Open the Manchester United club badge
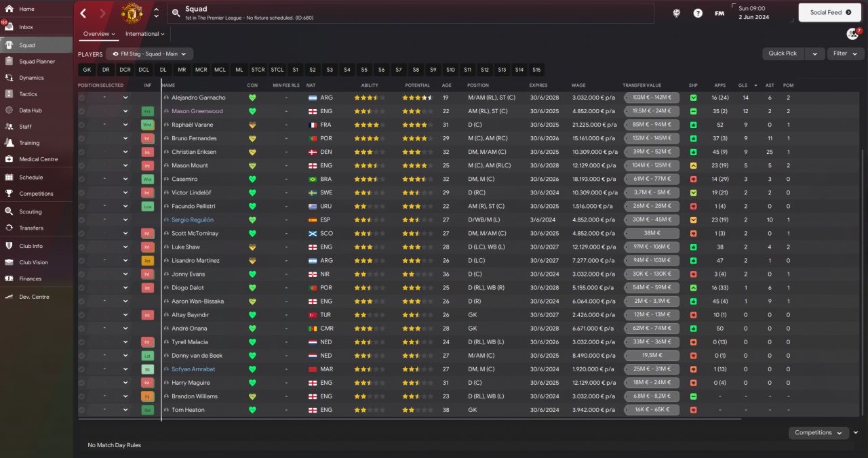 132,13
